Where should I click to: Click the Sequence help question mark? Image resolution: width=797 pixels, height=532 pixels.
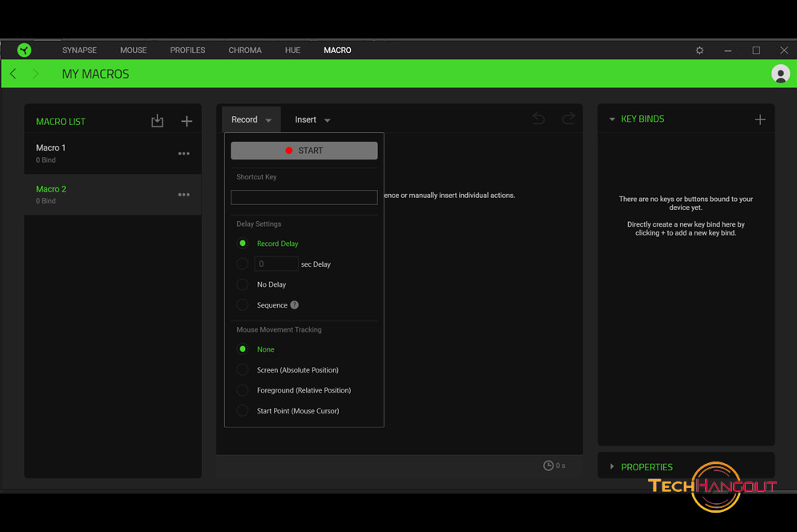294,305
